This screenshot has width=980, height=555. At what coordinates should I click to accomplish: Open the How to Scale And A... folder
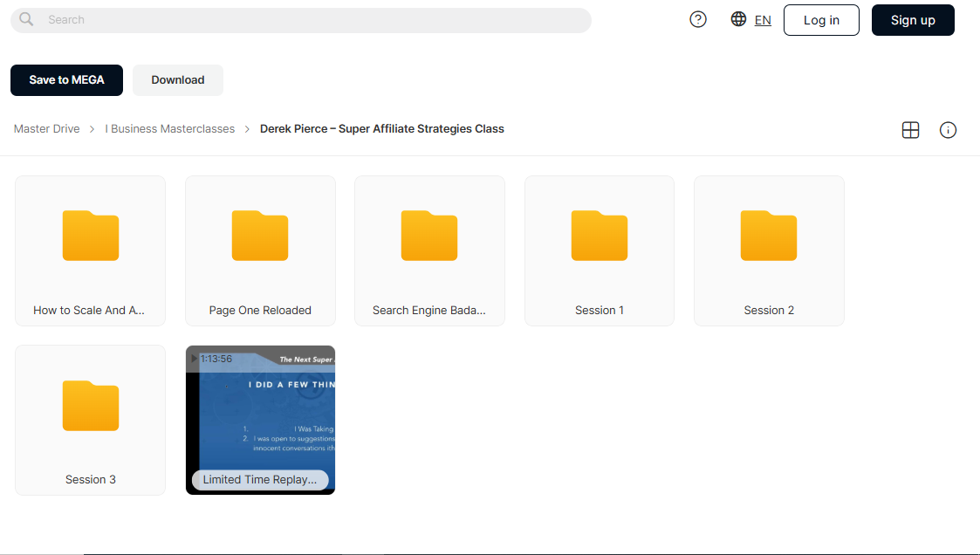(x=91, y=250)
